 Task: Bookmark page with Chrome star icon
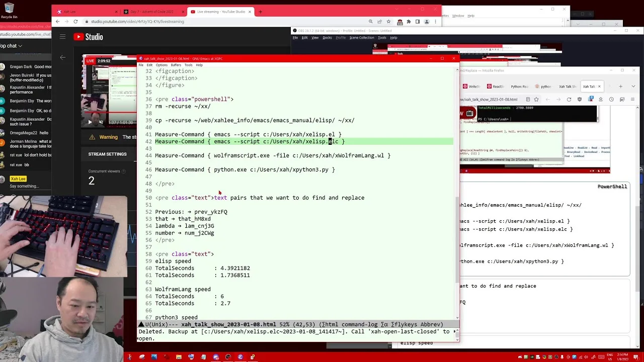388,22
